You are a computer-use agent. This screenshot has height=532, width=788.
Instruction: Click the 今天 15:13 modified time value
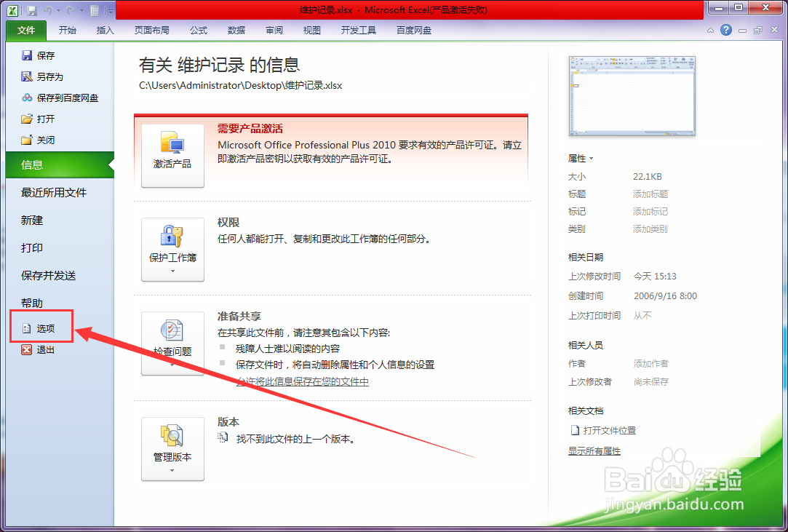pyautogui.click(x=655, y=276)
